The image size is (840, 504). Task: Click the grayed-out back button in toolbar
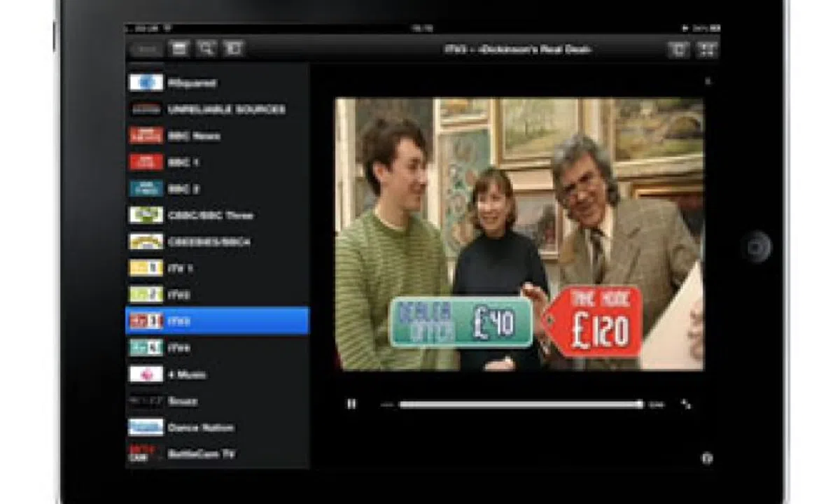point(146,50)
